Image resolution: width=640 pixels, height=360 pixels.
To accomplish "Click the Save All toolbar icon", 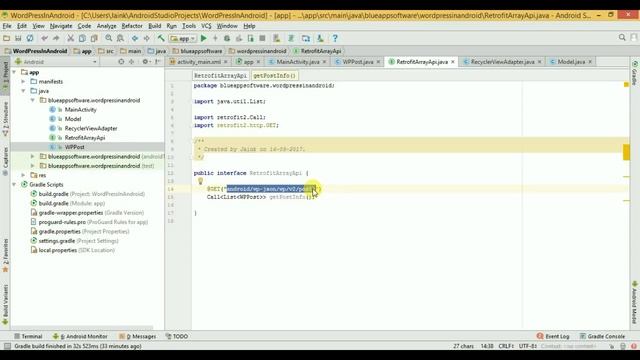I will (x=18, y=38).
